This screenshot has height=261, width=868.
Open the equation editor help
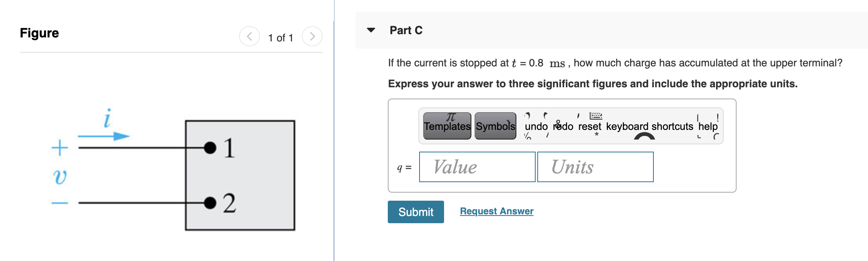(x=709, y=126)
